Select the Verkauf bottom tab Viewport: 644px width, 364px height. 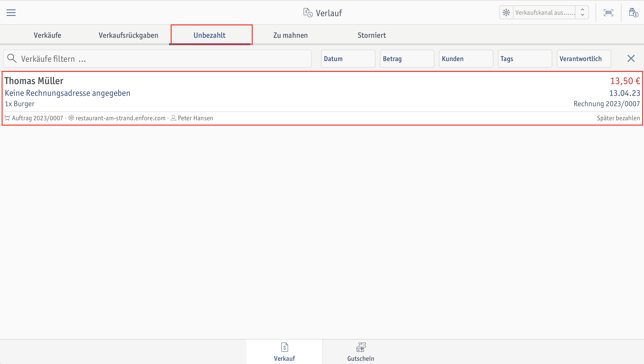[x=284, y=352]
